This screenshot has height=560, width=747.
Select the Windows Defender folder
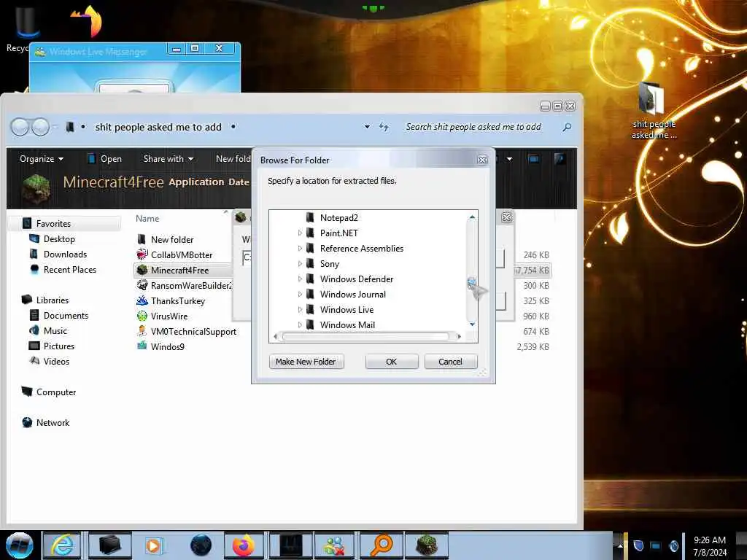356,279
